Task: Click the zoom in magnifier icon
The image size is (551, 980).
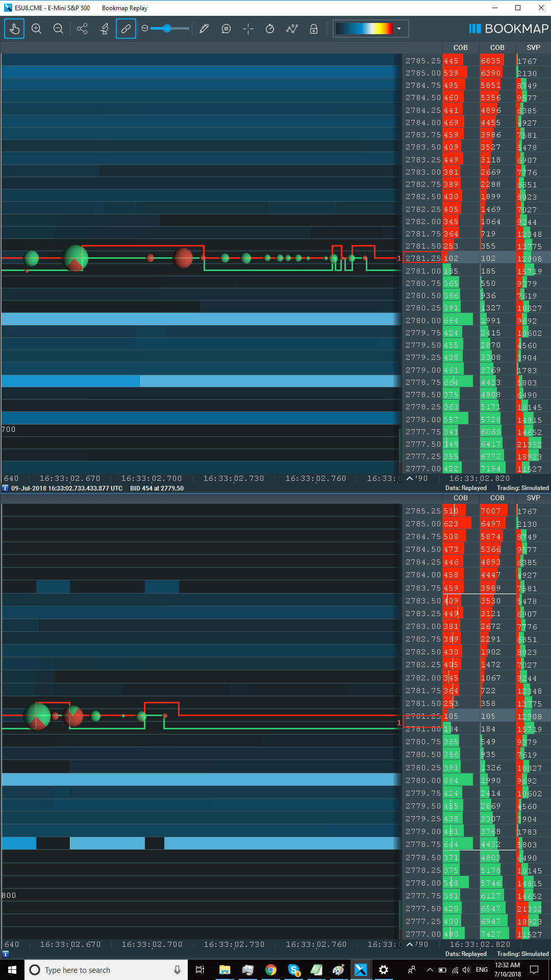Action: click(x=36, y=29)
